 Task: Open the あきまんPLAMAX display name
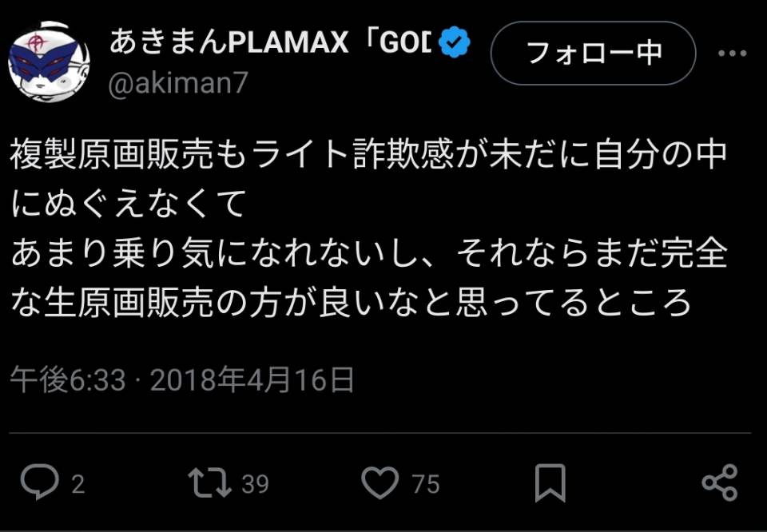[x=271, y=43]
